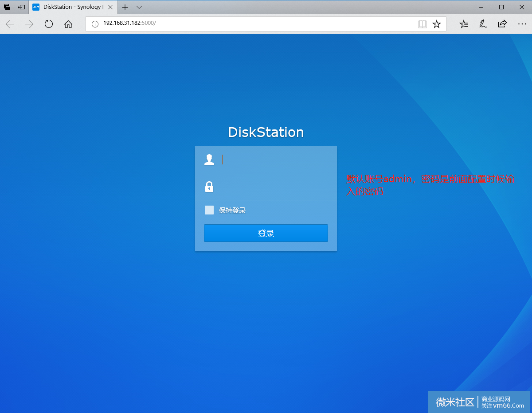Click the address bar URL 192.168.31.182:5000
Image resolution: width=532 pixels, height=413 pixels.
[x=129, y=23]
